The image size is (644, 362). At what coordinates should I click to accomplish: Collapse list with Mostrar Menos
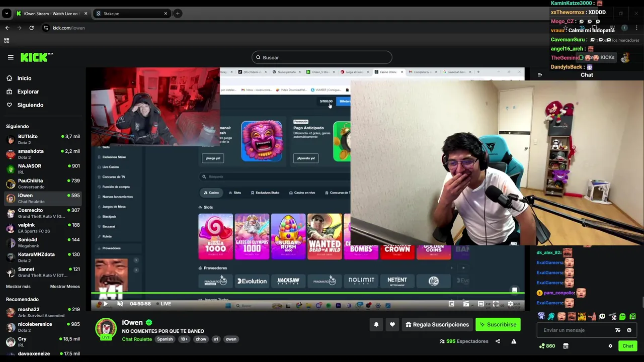coord(65,287)
